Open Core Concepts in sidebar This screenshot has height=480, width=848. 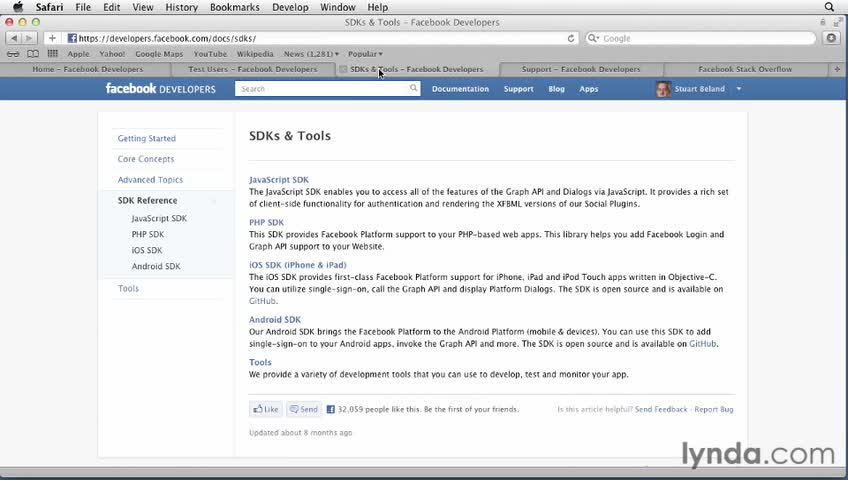[x=146, y=159]
